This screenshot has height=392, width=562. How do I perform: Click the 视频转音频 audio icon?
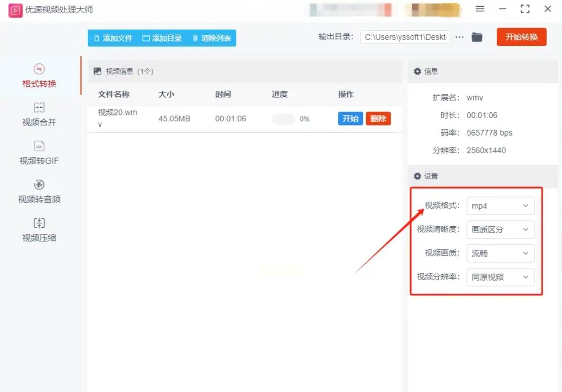tap(39, 184)
